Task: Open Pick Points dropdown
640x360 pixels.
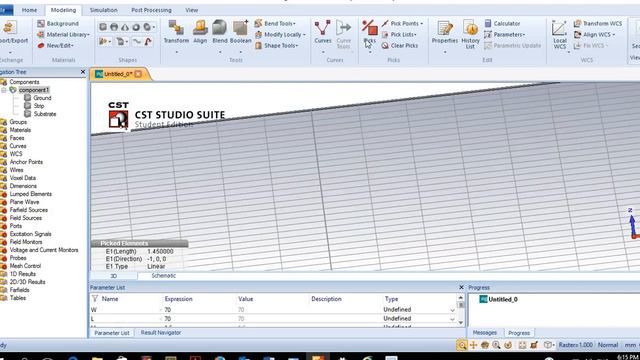Action: pos(402,24)
